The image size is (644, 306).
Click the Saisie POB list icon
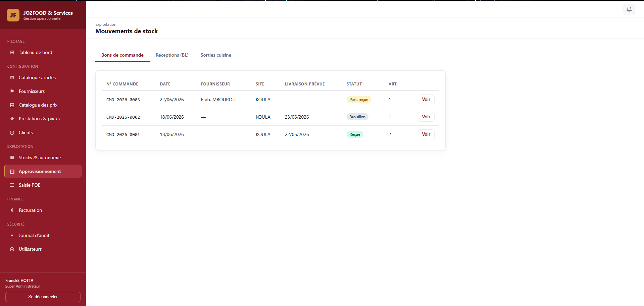coord(12,185)
